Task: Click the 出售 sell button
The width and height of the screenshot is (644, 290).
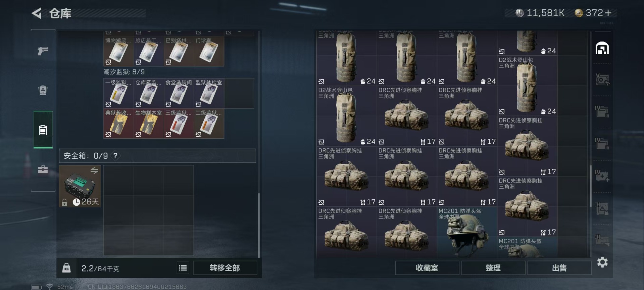Action: 559,268
